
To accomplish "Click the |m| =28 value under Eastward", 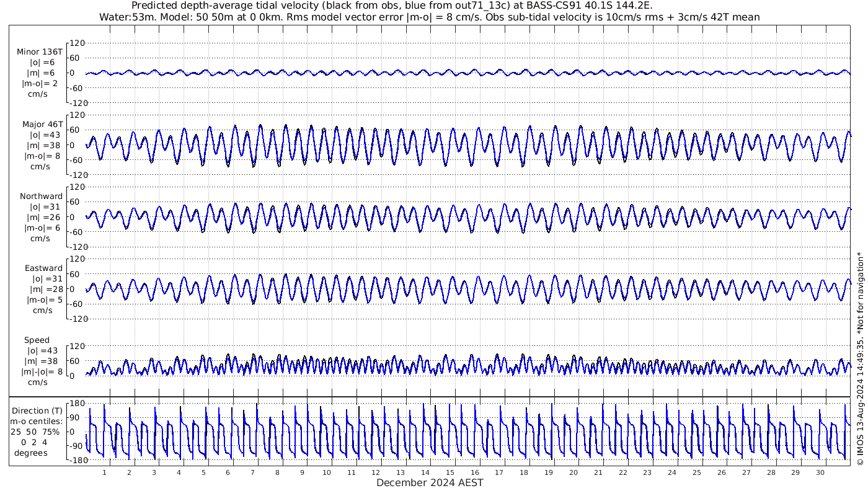I will (x=43, y=289).
